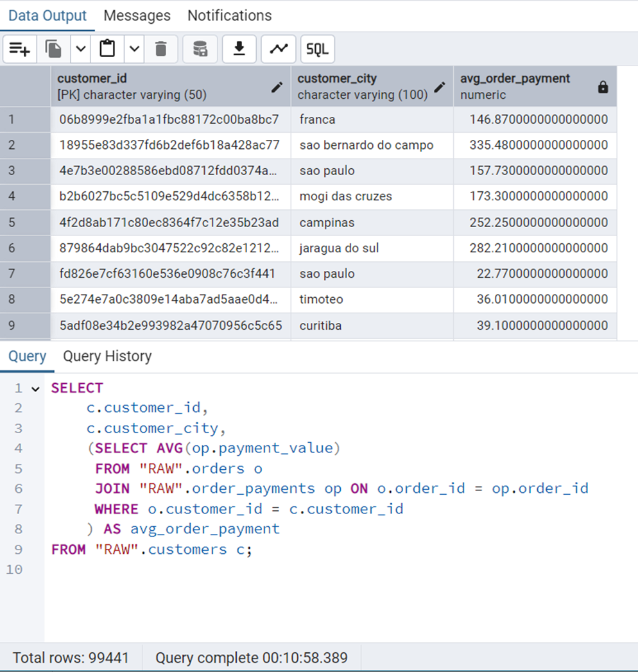Click the SQL button in toolbar
638x672 pixels.
[x=317, y=49]
